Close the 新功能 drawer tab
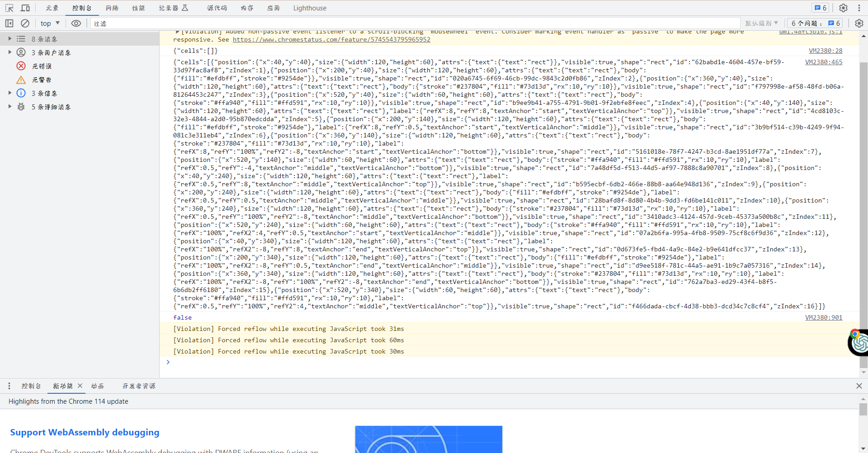 (x=80, y=386)
